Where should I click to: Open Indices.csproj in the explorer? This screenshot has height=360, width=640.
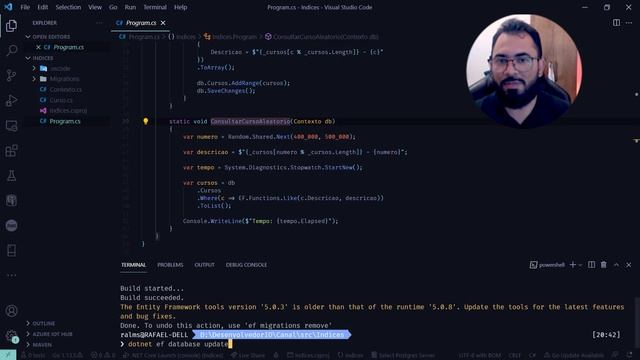pyautogui.click(x=68, y=111)
